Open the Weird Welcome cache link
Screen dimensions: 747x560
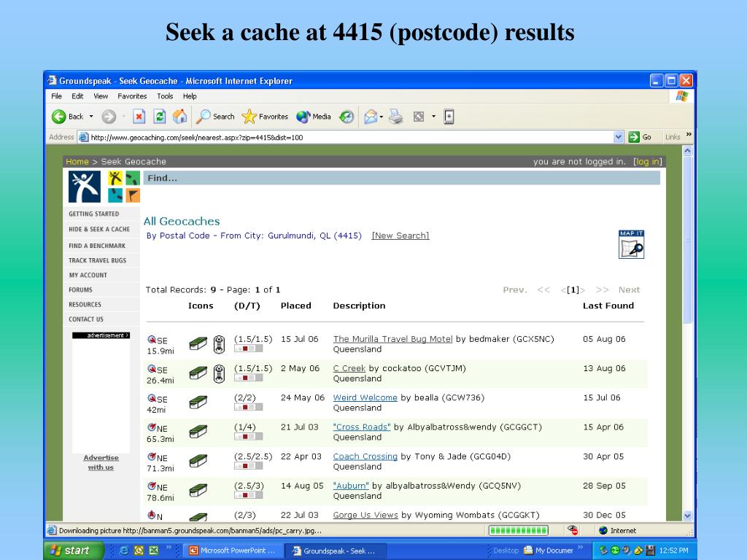(365, 397)
